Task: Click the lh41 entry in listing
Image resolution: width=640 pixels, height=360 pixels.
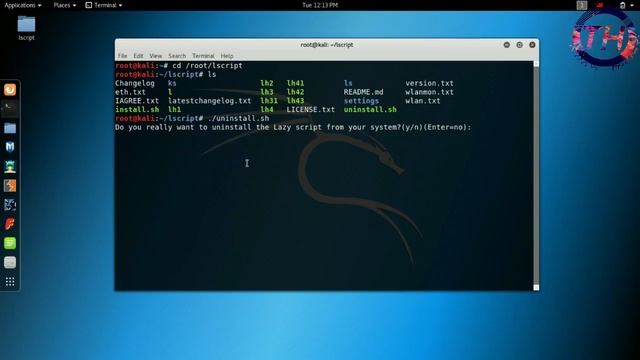Action: click(295, 83)
